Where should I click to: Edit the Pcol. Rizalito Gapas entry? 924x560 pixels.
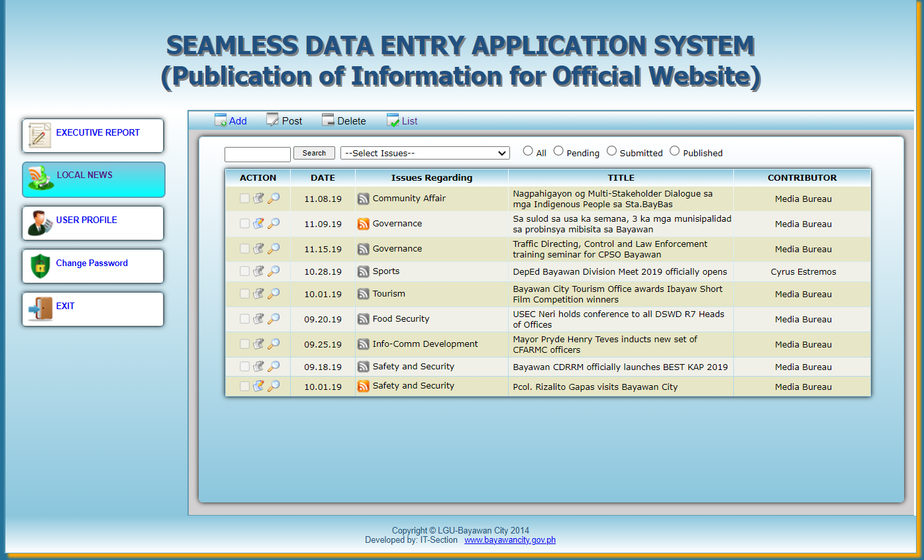click(x=259, y=385)
